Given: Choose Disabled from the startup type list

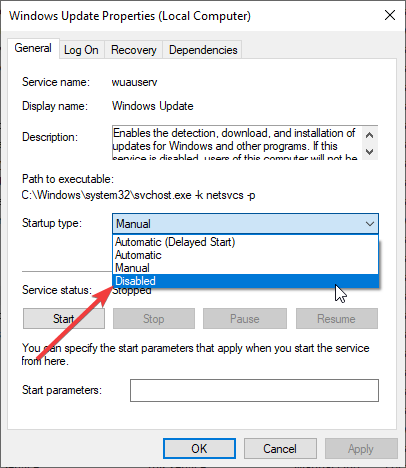Looking at the screenshot, I should pos(246,281).
